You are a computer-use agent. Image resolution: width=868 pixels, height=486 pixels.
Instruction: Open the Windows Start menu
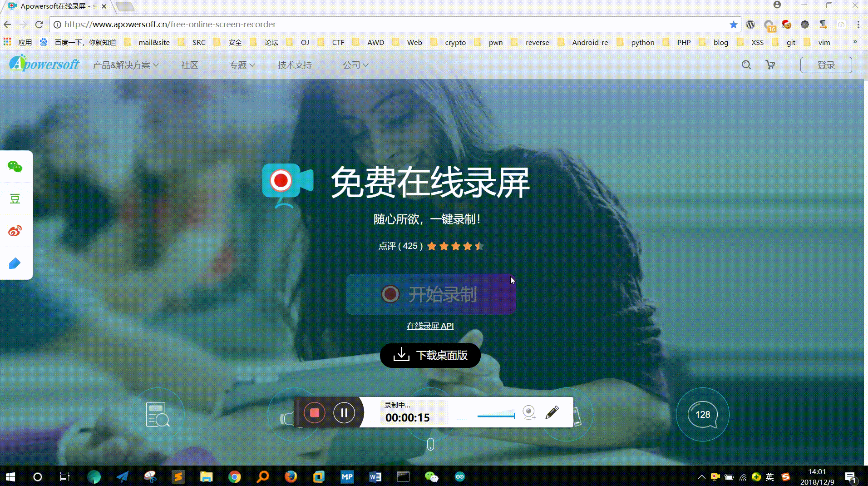(x=10, y=476)
